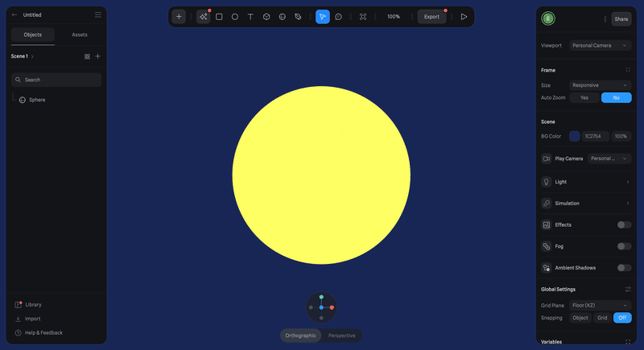Open the comment tool
Image resolution: width=644 pixels, height=350 pixels.
pyautogui.click(x=338, y=17)
